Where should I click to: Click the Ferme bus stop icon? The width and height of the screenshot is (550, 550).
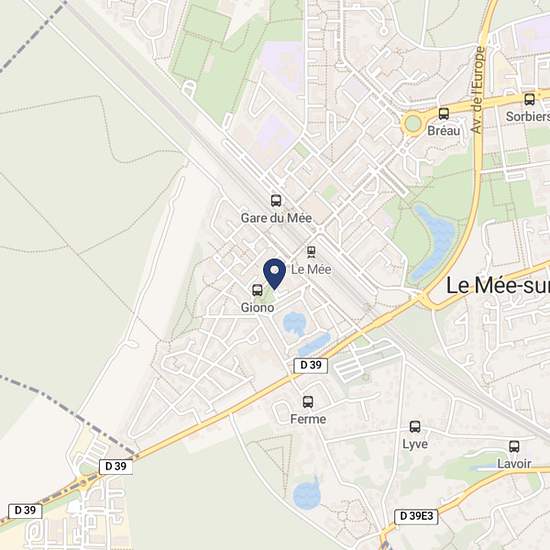tap(308, 402)
